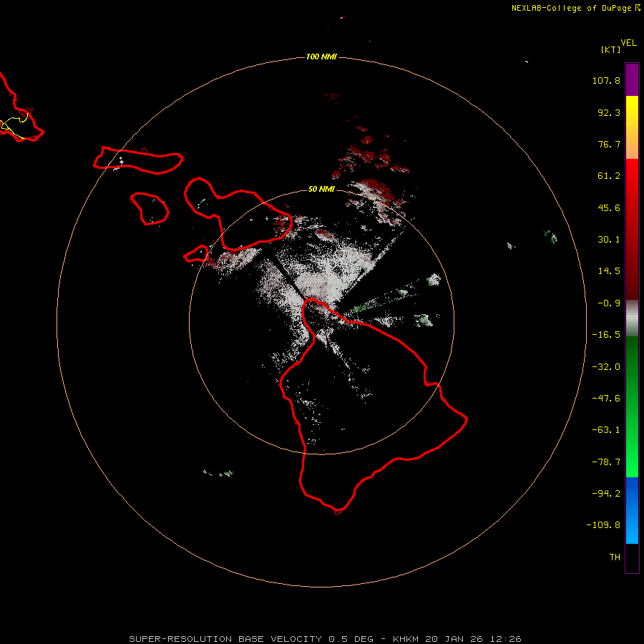Viewport: 644px width, 644px height.
Task: Click the -47.6 velocity scale value
Action: (x=606, y=399)
